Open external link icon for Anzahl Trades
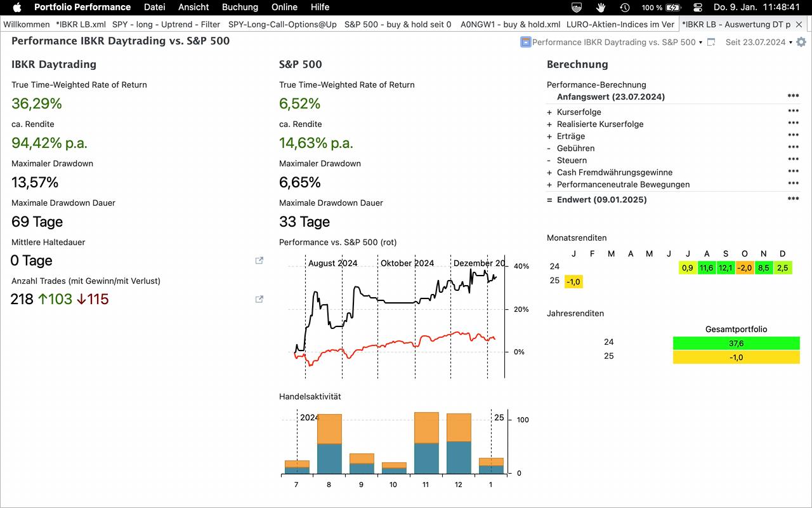 tap(259, 299)
